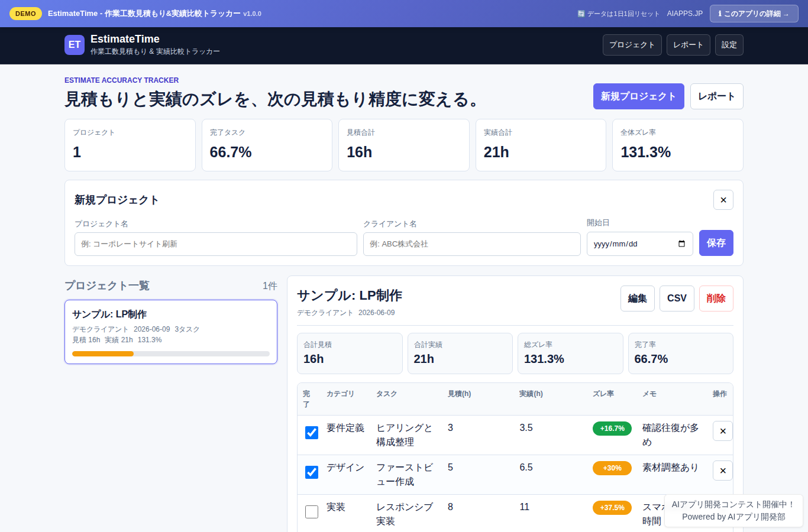Delete the デザイン task row
Screen dimensions: 808x532
click(723, 471)
